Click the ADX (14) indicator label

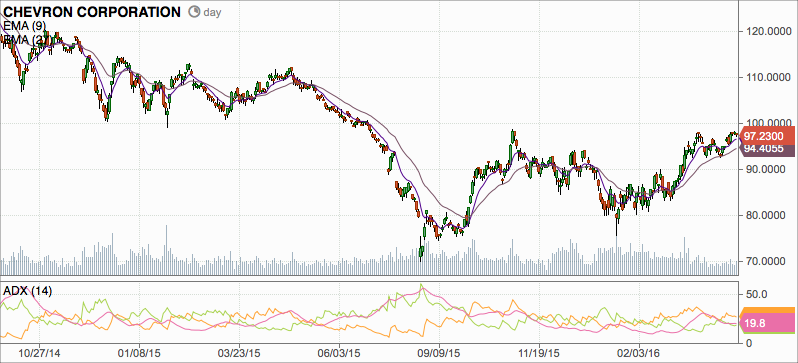click(x=27, y=291)
